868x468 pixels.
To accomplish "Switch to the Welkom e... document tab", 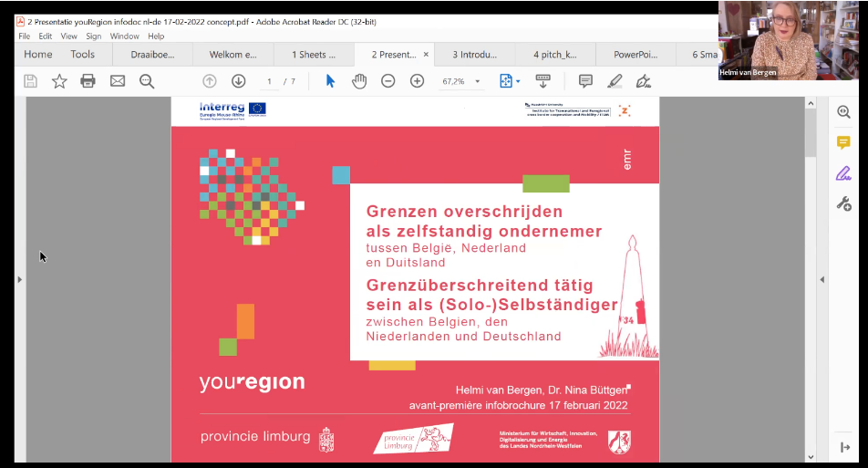I will click(233, 54).
